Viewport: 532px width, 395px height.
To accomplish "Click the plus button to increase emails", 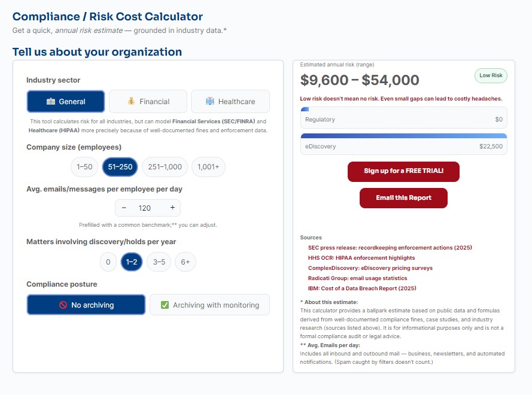I will [172, 208].
